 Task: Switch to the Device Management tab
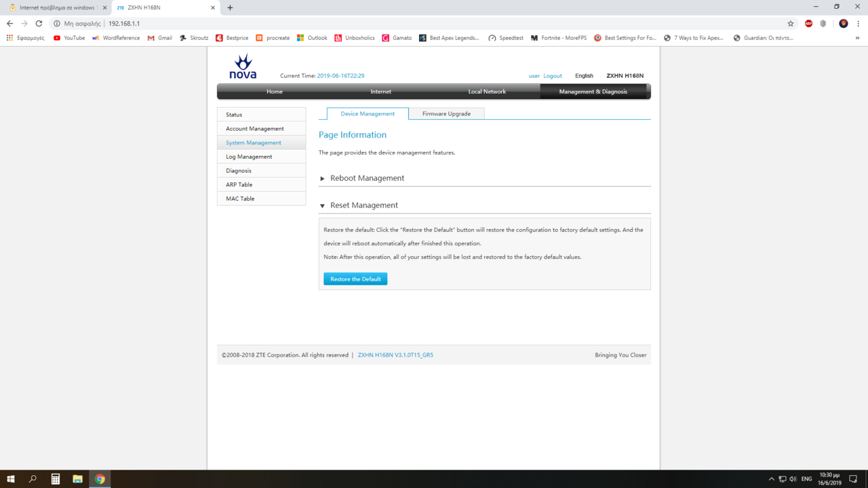pyautogui.click(x=368, y=114)
